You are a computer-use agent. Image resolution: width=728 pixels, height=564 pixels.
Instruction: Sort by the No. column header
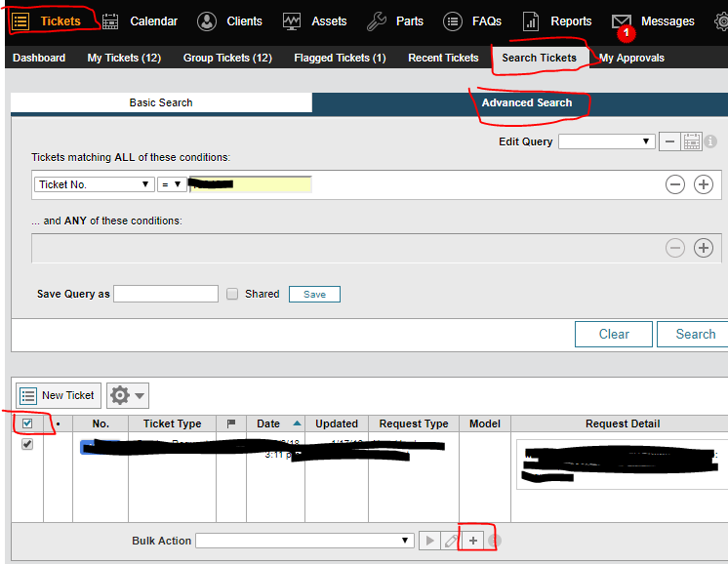tap(101, 423)
